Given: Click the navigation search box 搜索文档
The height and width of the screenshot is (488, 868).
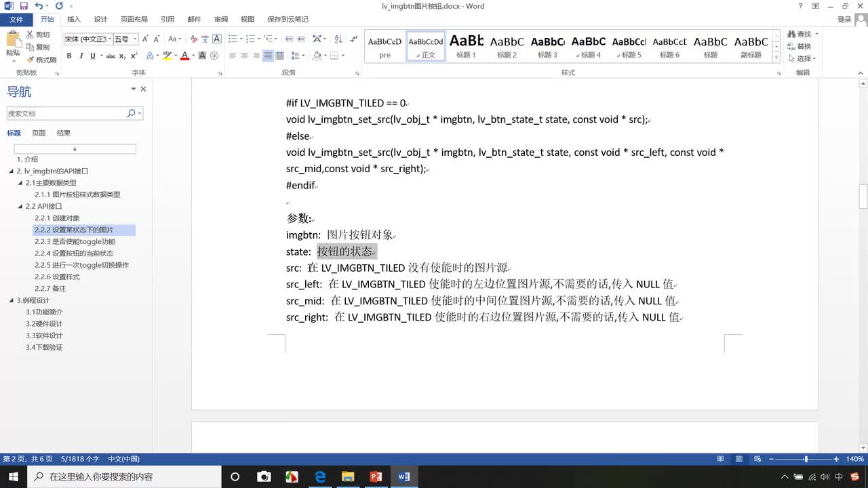Looking at the screenshot, I should [x=66, y=113].
